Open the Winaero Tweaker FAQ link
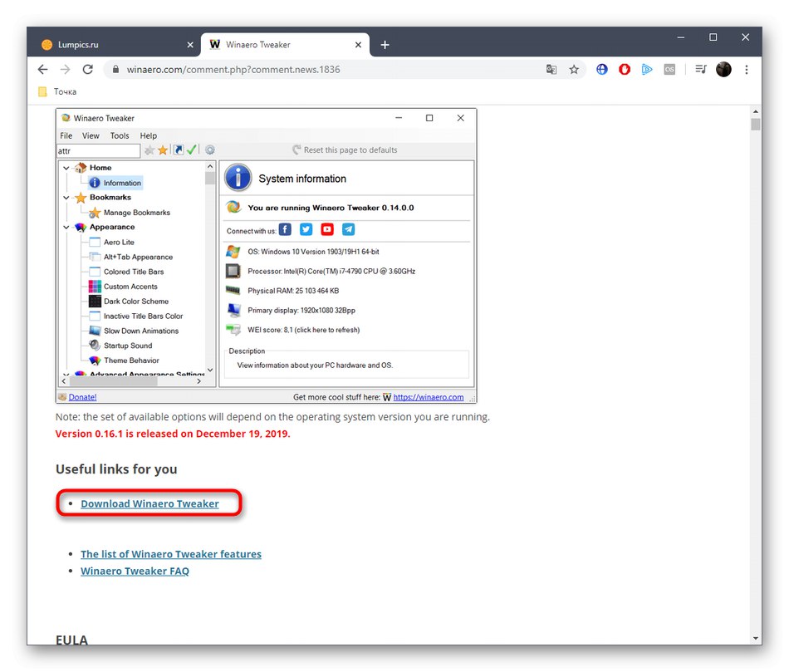 (135, 571)
